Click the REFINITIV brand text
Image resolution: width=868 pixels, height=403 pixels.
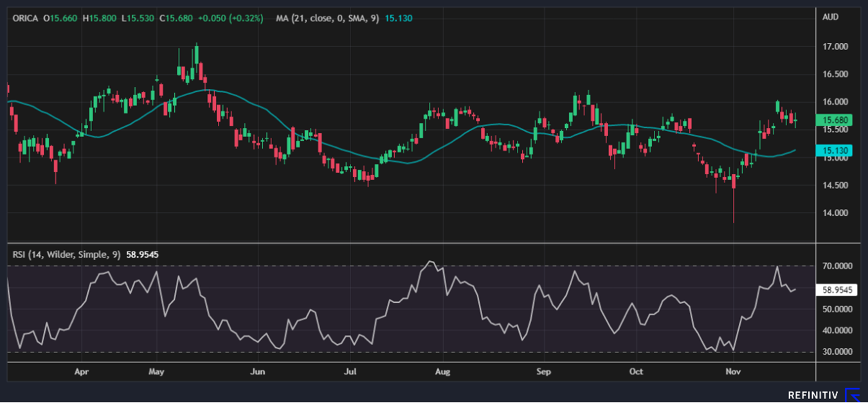click(x=814, y=395)
